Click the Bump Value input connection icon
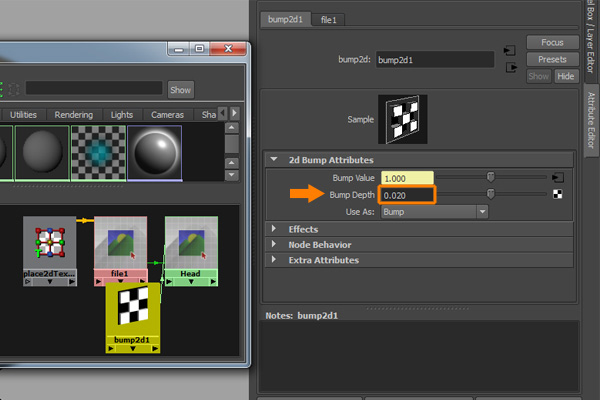 [x=557, y=177]
